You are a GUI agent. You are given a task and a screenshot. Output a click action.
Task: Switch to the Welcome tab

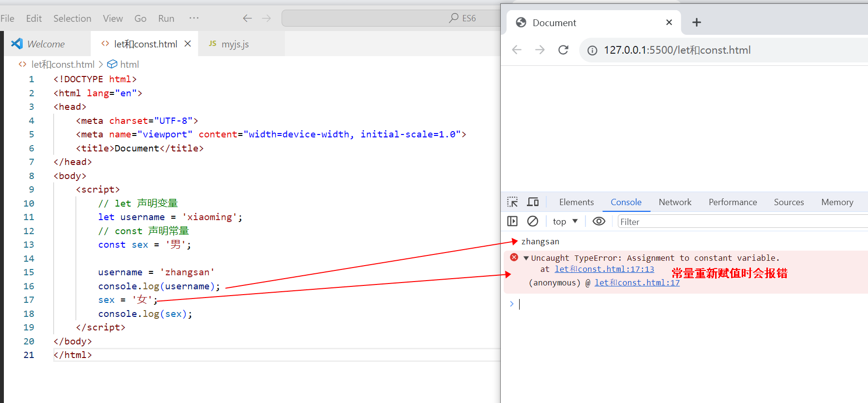pyautogui.click(x=47, y=44)
